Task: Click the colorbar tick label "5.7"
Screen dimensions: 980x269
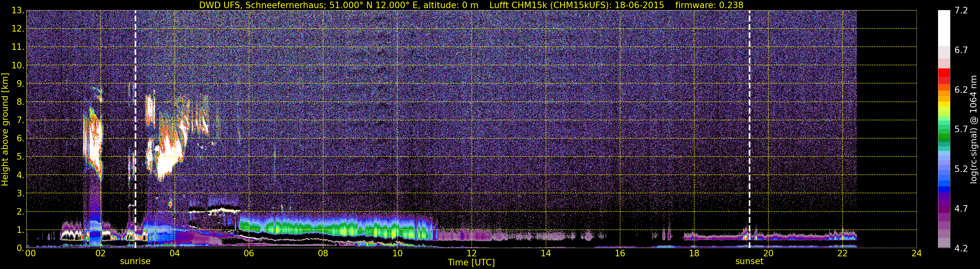Action: tap(961, 130)
